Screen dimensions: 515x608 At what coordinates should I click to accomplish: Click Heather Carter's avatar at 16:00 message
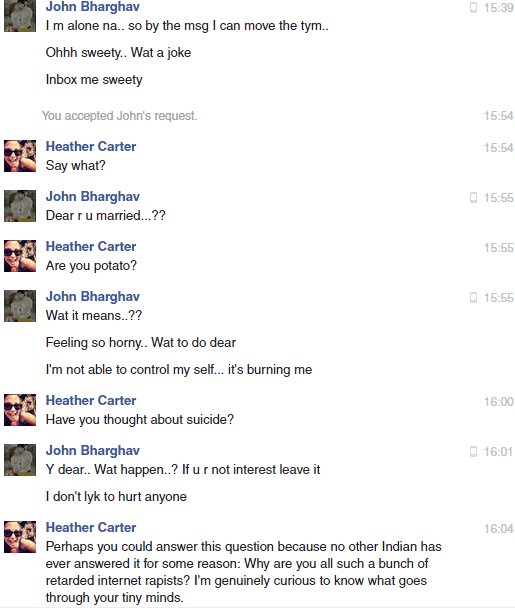20,410
